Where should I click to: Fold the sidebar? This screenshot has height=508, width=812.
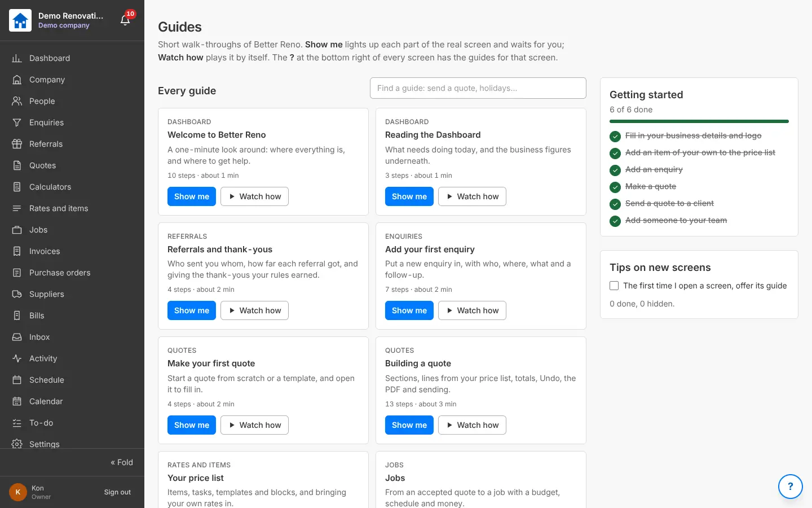click(122, 462)
